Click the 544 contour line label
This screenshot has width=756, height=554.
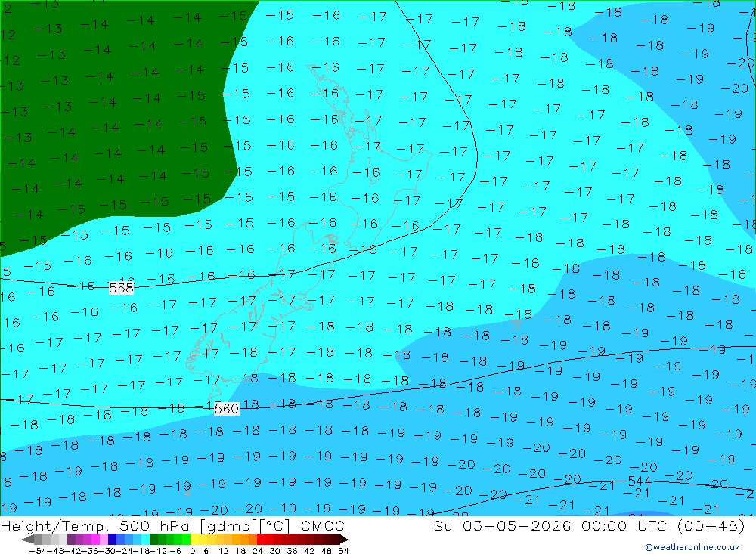point(640,481)
